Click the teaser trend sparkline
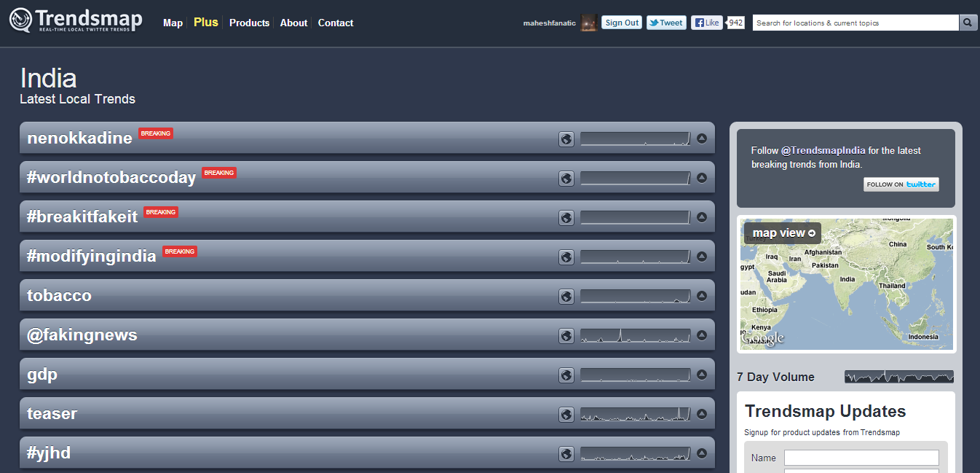This screenshot has width=980, height=473. 635,414
